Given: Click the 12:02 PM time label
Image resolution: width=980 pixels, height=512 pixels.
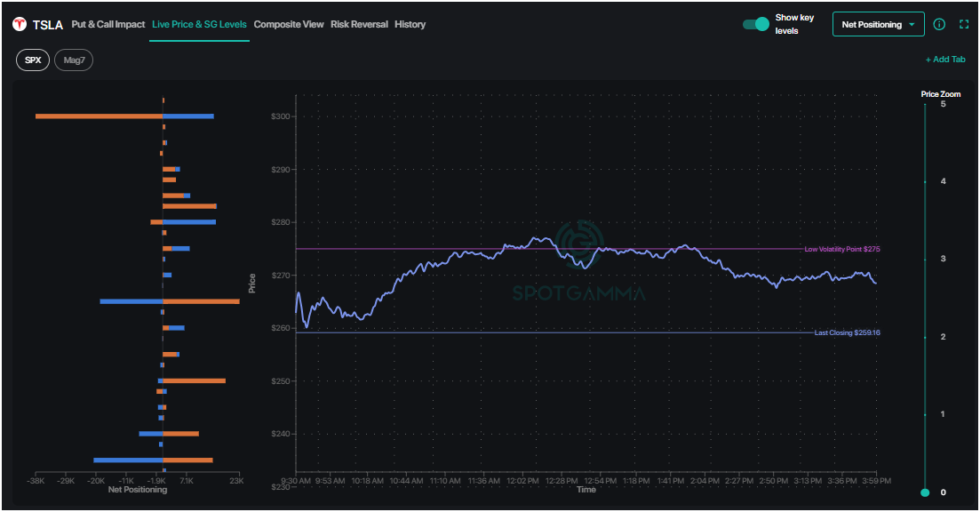Looking at the screenshot, I should tap(522, 481).
